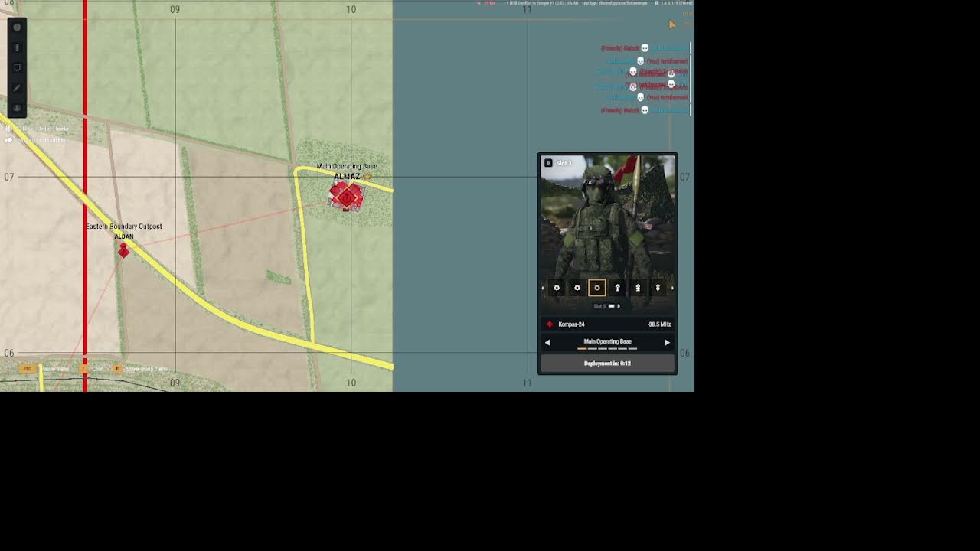The height and width of the screenshot is (551, 980).
Task: Choose the single up-arrow loadout icon
Action: [617, 288]
